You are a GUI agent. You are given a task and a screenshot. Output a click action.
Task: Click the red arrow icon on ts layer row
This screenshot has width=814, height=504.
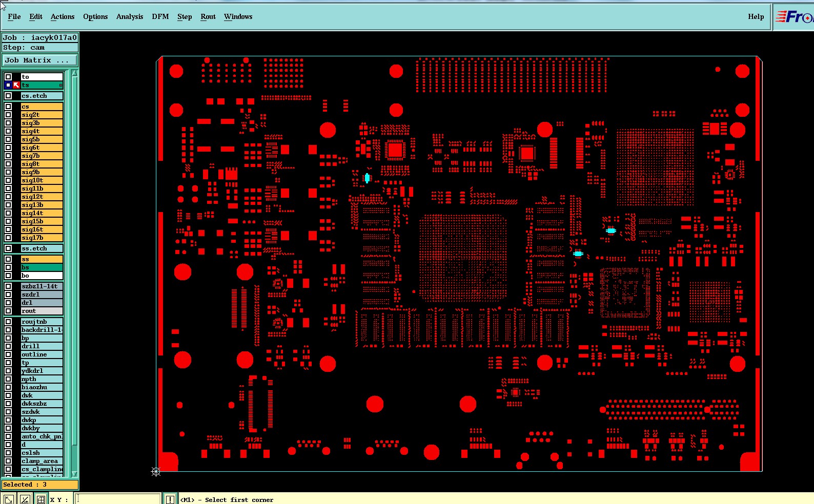point(16,85)
